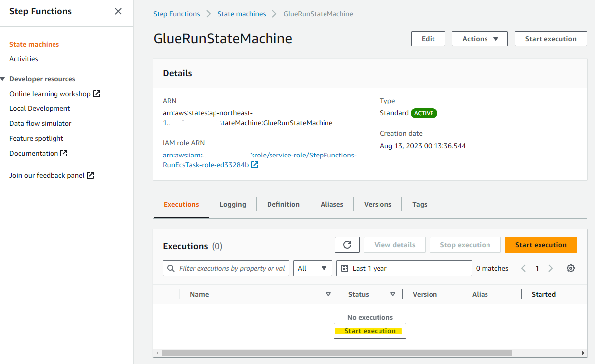
Task: Switch to the Logging tab
Action: pyautogui.click(x=232, y=204)
